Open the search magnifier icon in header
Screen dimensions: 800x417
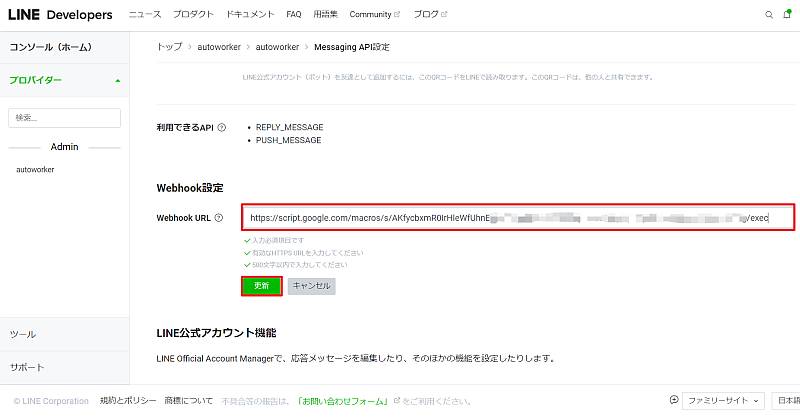pos(768,15)
